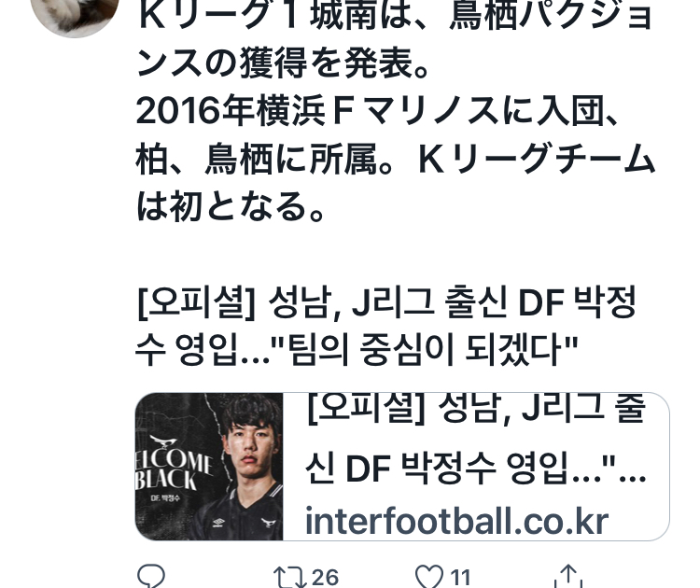Screen dimensions: 700x588
Task: Open the interfootball.co.kr domain link
Action: (456, 521)
